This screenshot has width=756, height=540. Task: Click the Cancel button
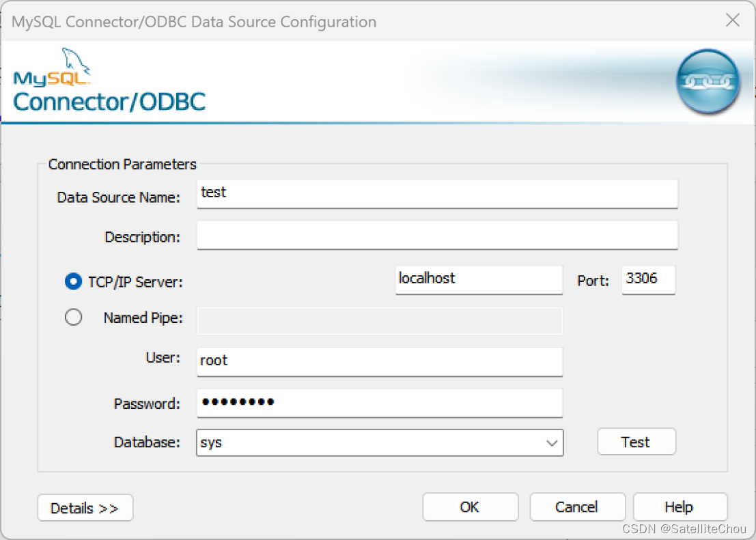coord(577,507)
